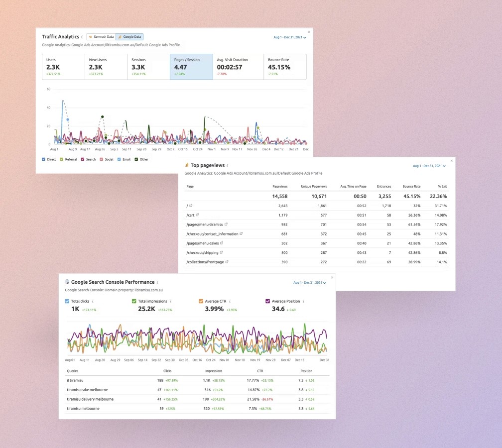This screenshot has height=448, width=502.
Task: Click the Entrances column header
Action: tap(384, 187)
